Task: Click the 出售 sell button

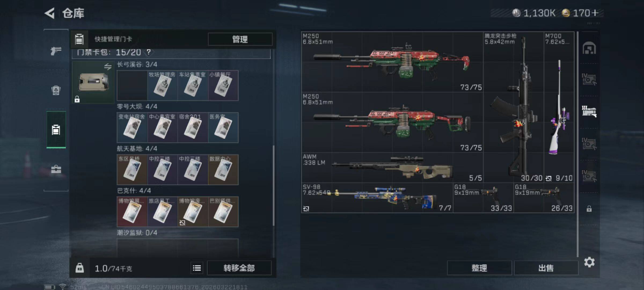Action: click(x=546, y=268)
